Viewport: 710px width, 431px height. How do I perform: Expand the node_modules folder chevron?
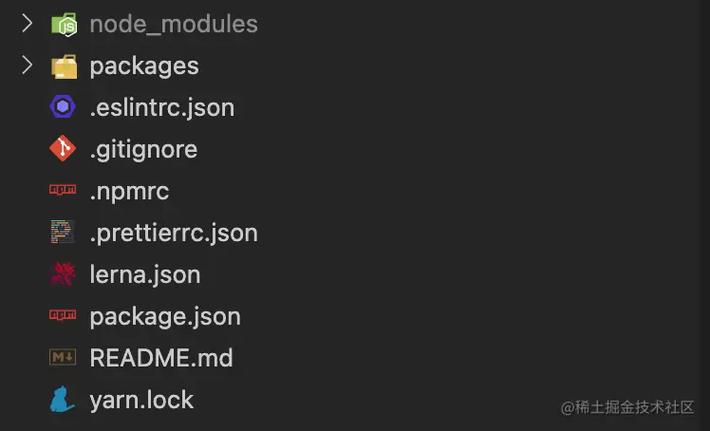pos(27,24)
